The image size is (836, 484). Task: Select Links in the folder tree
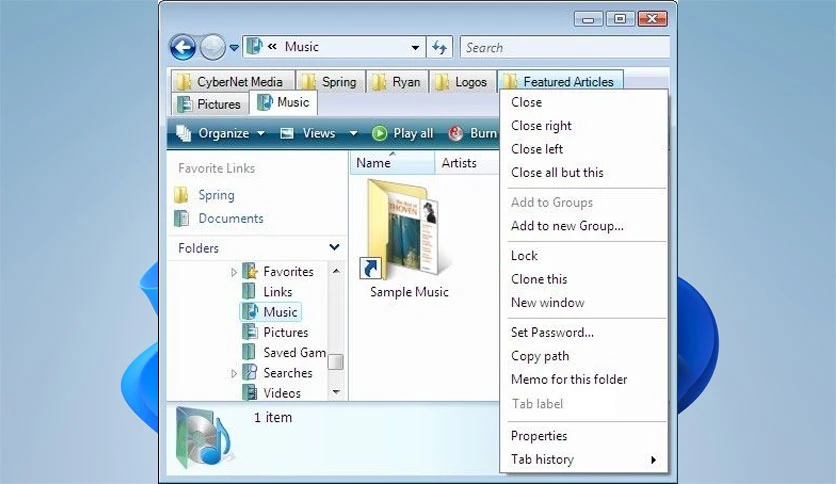(x=278, y=292)
